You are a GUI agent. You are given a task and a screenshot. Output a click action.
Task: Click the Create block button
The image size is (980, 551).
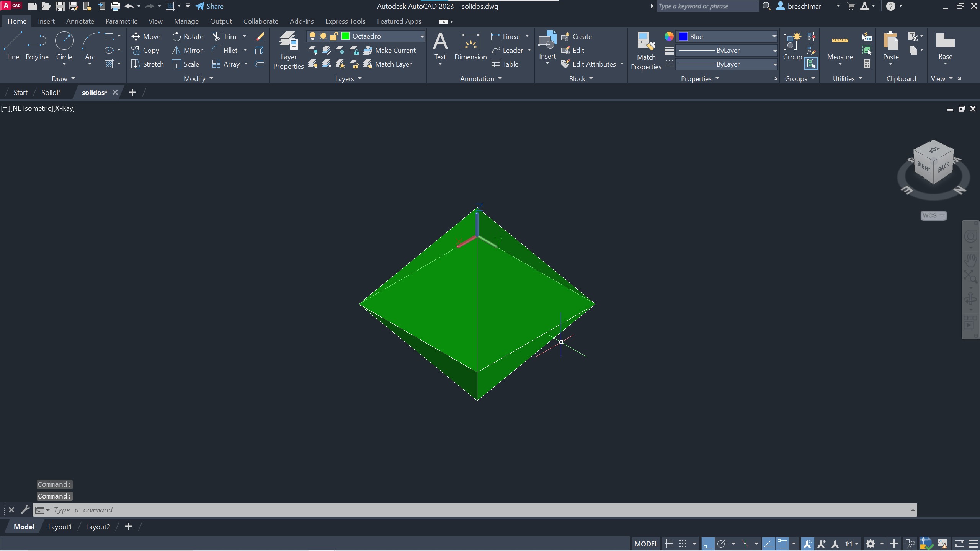[577, 36]
